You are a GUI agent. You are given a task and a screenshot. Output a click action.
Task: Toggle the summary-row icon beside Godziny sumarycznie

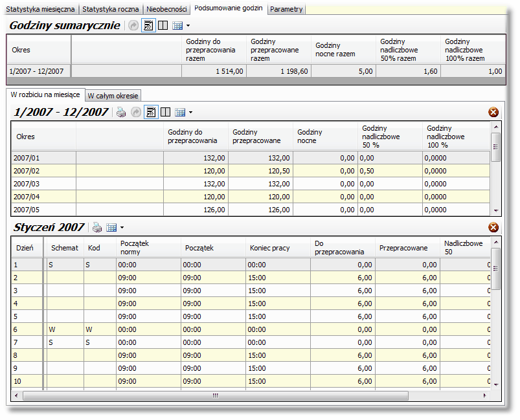(148, 25)
